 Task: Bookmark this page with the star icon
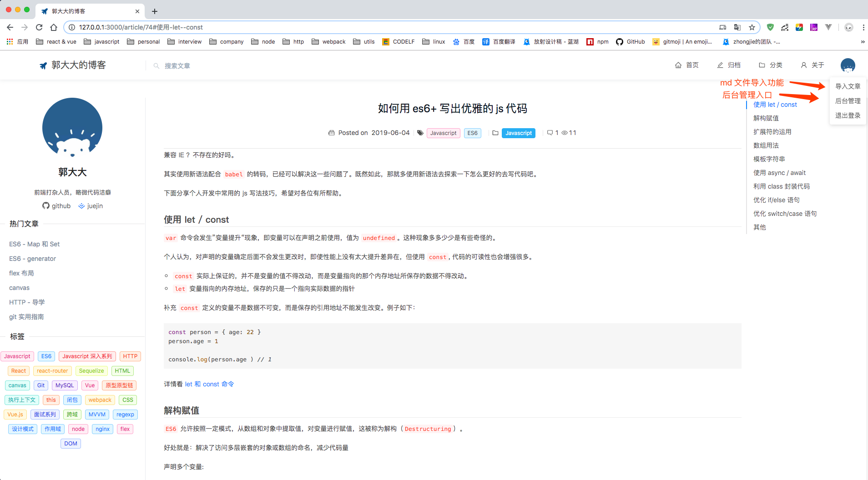[x=752, y=27]
